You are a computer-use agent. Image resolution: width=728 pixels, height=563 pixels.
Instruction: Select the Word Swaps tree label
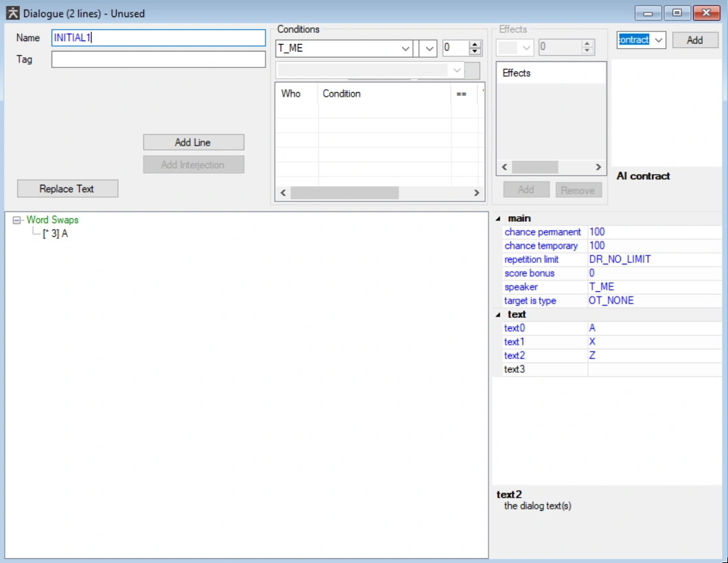point(52,220)
